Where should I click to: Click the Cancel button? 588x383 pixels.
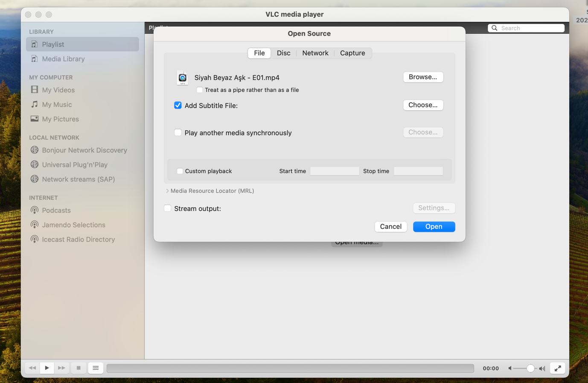pos(390,226)
